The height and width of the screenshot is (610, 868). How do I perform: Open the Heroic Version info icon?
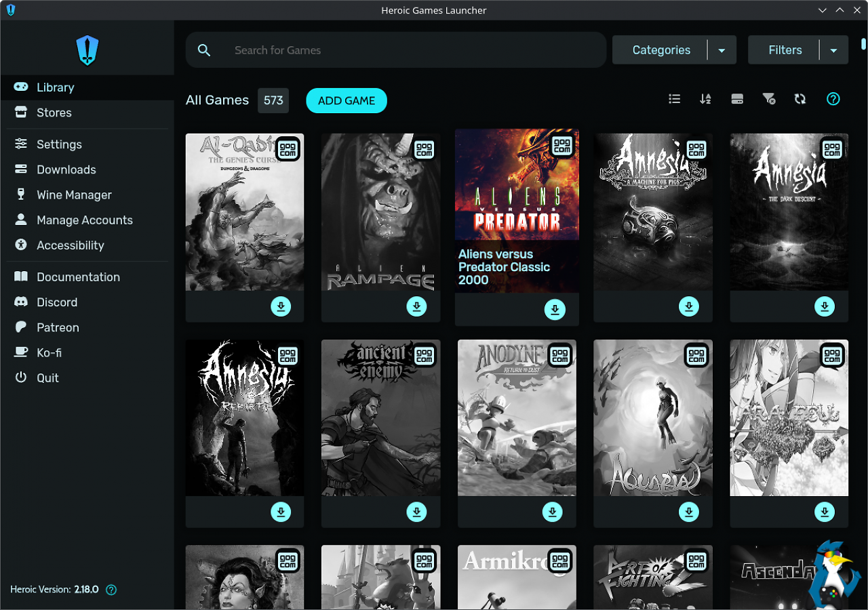click(x=111, y=590)
